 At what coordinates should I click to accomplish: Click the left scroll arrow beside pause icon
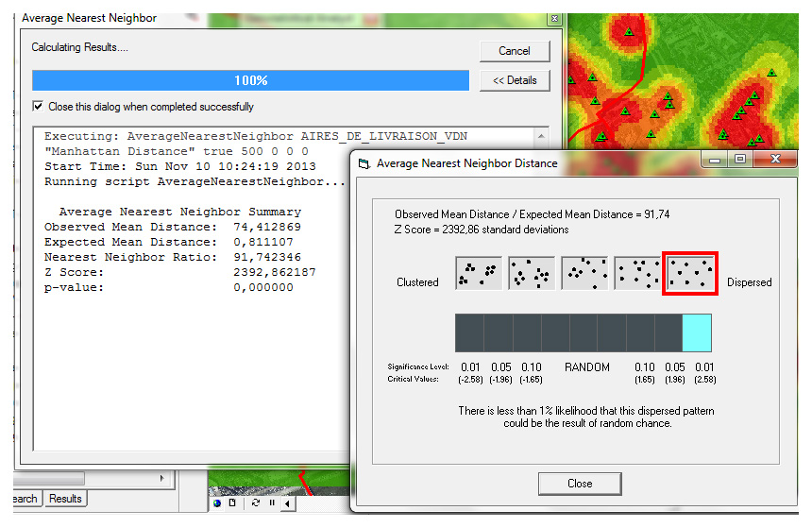pos(287,502)
